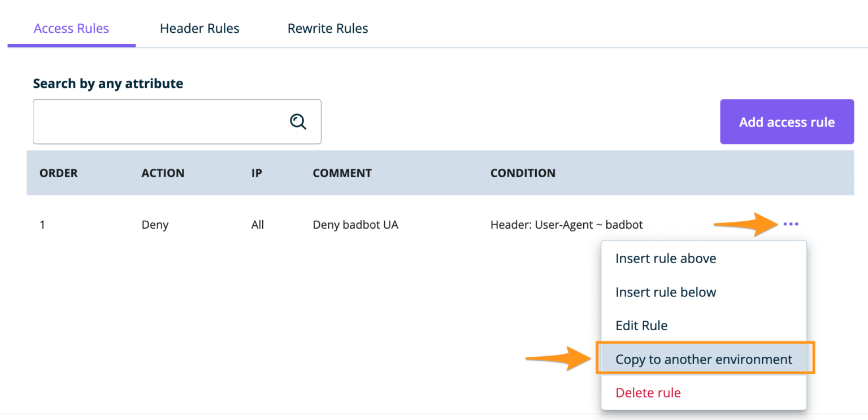Sort the table by the ORDER column
Screen dimensions: 868x420
[58, 173]
